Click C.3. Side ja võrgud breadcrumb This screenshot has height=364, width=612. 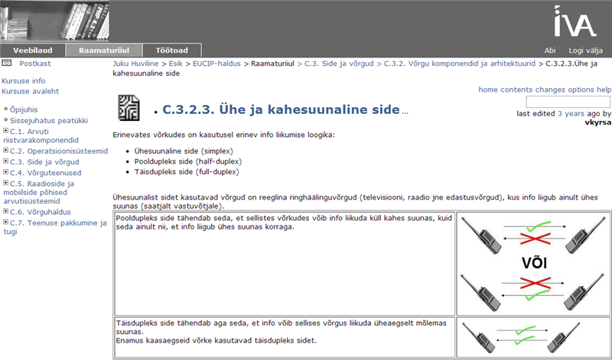pyautogui.click(x=339, y=63)
